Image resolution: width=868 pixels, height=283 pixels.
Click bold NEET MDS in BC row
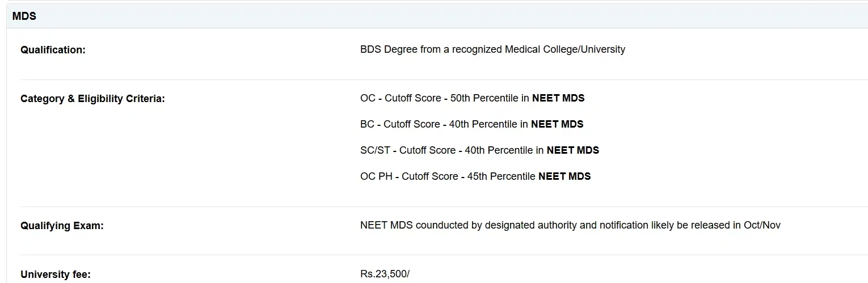pos(557,124)
